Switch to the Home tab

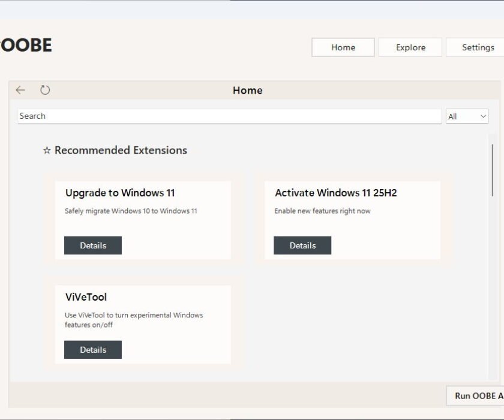pos(343,47)
